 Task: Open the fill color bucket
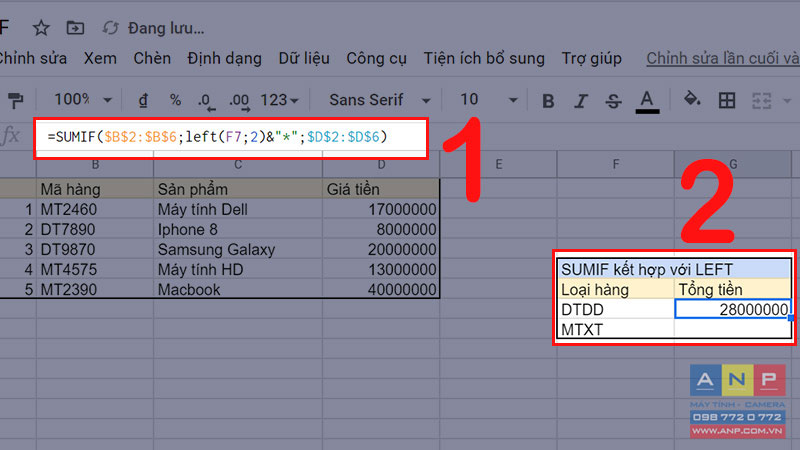(692, 99)
